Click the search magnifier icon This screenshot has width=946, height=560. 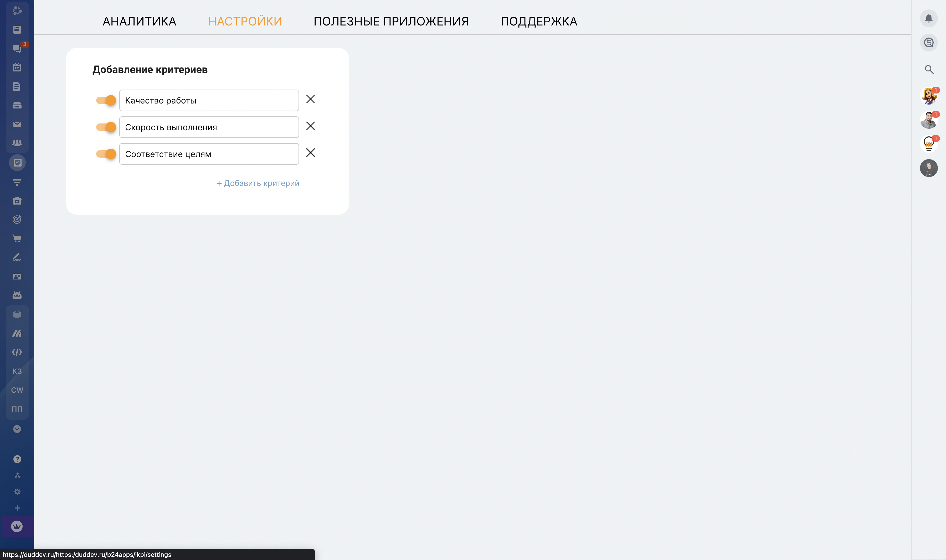pyautogui.click(x=929, y=69)
